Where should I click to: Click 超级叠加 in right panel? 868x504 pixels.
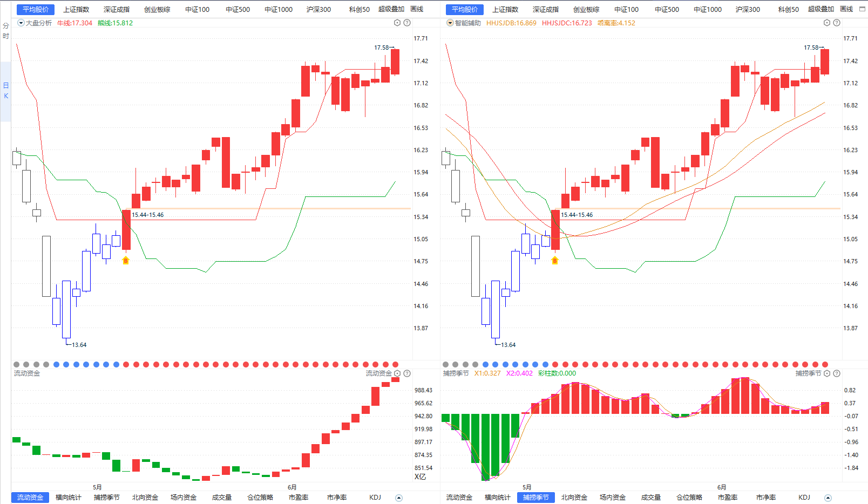pyautogui.click(x=821, y=9)
